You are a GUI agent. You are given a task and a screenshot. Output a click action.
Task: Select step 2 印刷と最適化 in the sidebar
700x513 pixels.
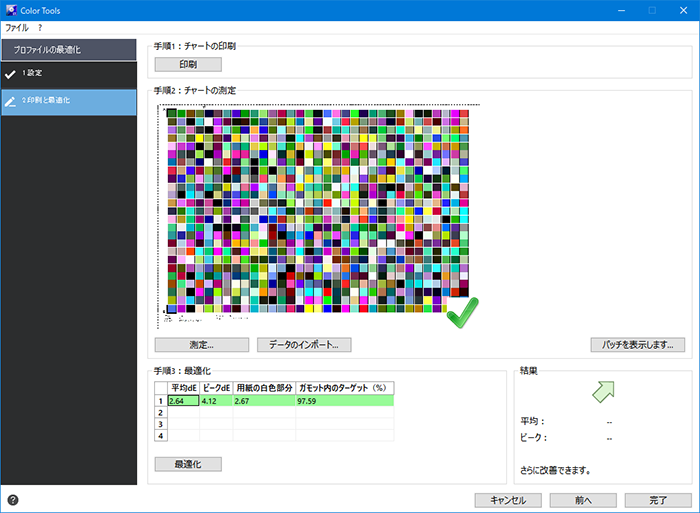pyautogui.click(x=69, y=102)
